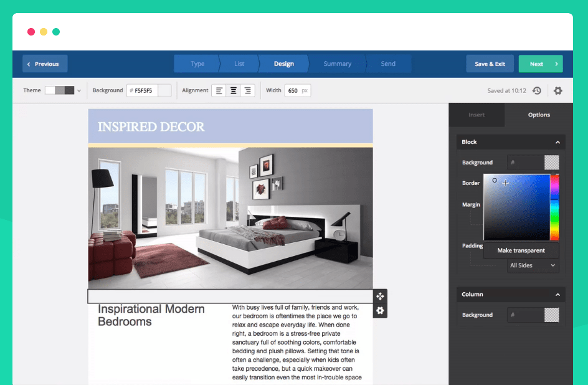Switch to the Insert tab
The width and height of the screenshot is (588, 385).
(477, 115)
